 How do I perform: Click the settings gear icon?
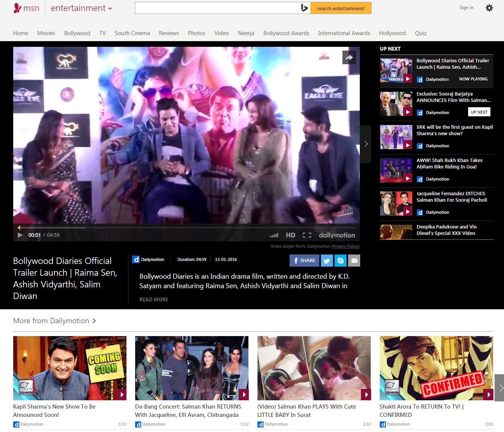(489, 8)
